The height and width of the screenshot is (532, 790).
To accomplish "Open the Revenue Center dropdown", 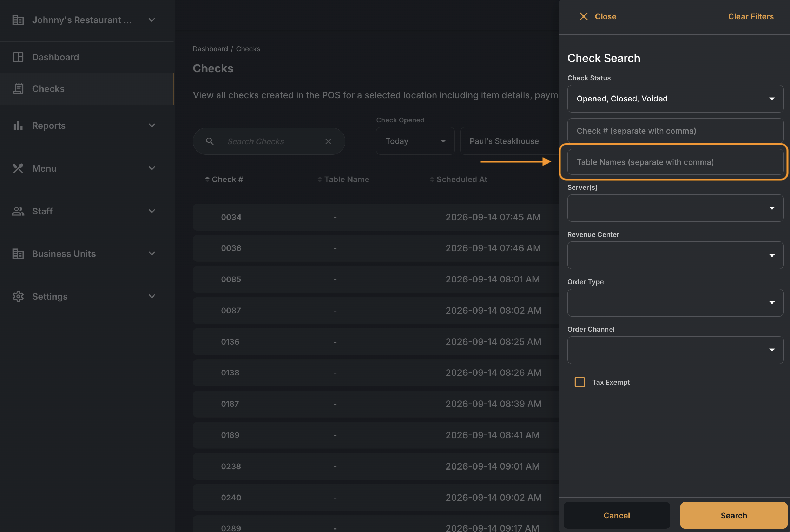I will (x=675, y=255).
